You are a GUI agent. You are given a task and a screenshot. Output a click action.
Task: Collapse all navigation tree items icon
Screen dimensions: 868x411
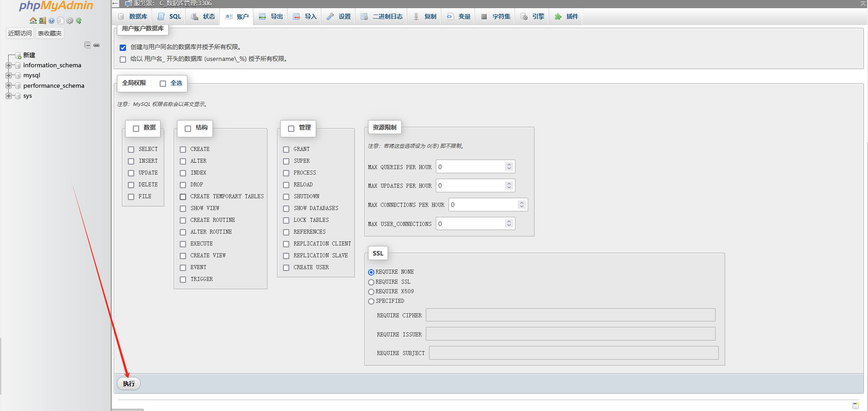tap(88, 45)
